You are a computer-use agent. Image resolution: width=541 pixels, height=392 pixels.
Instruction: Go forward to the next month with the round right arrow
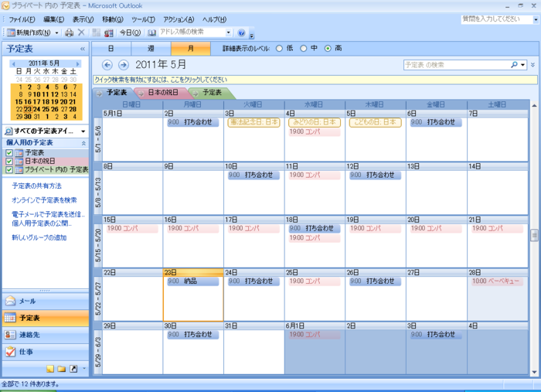[x=124, y=65]
